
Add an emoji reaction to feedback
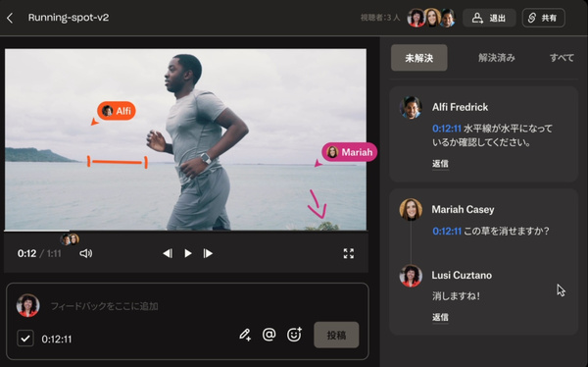294,335
